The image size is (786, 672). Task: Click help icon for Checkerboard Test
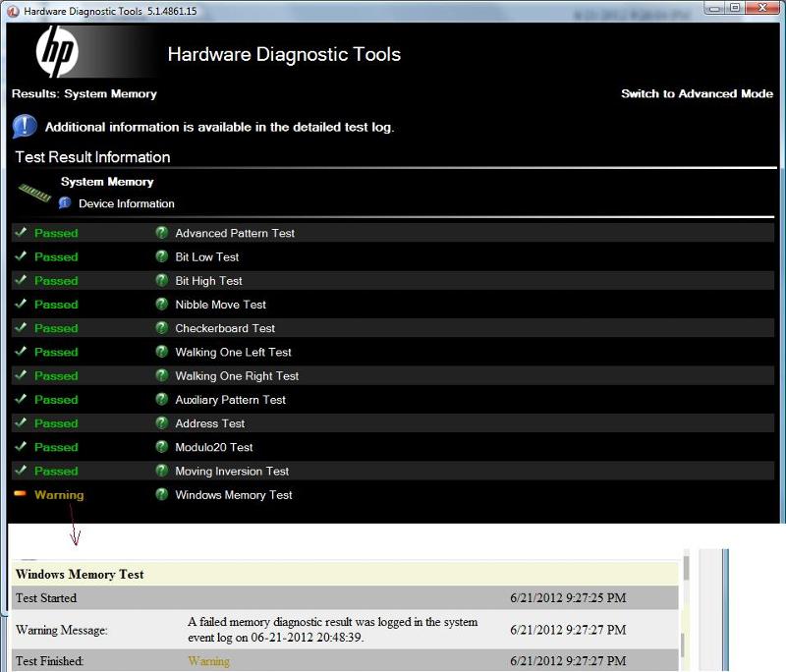pyautogui.click(x=162, y=328)
